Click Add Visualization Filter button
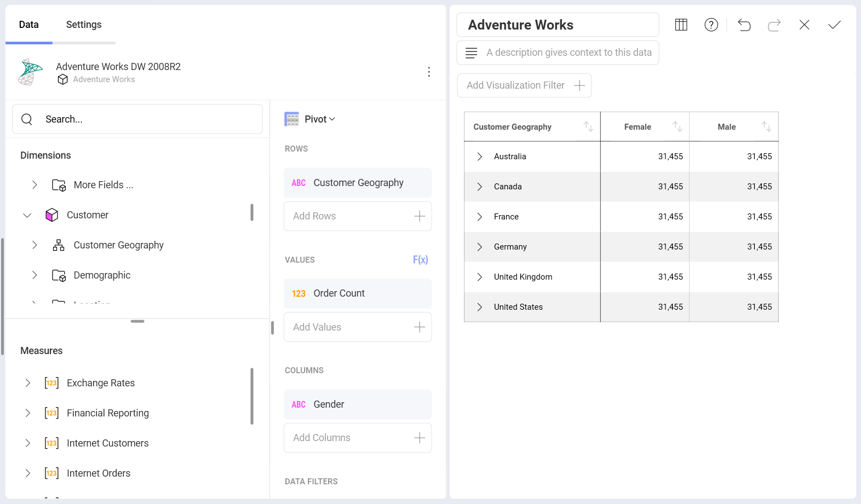861x504 pixels. coord(524,85)
